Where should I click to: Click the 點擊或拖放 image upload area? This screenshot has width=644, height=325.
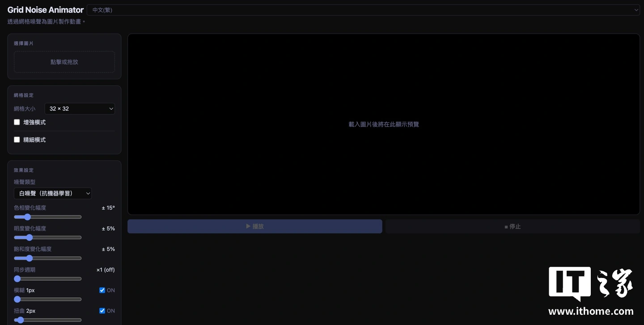[x=64, y=62]
